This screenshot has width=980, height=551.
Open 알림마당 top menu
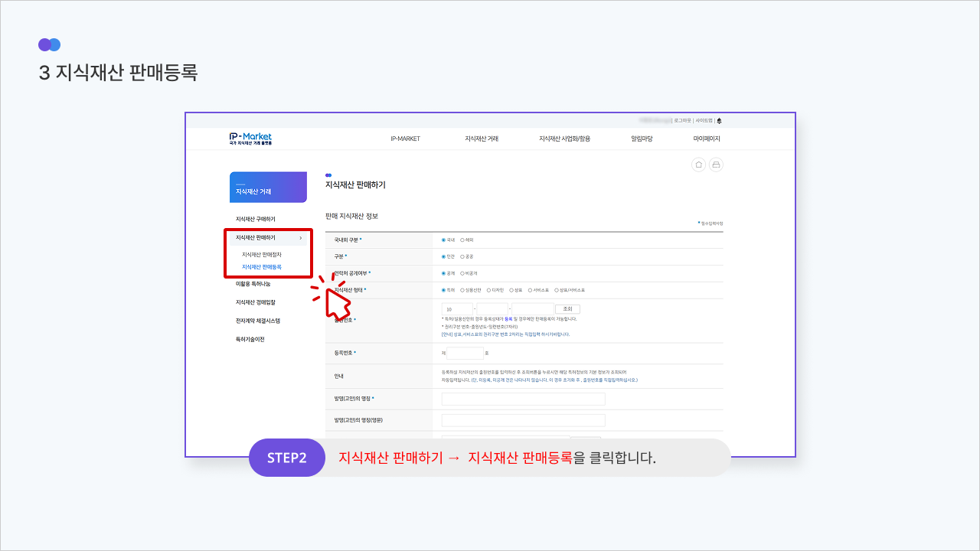pos(642,139)
